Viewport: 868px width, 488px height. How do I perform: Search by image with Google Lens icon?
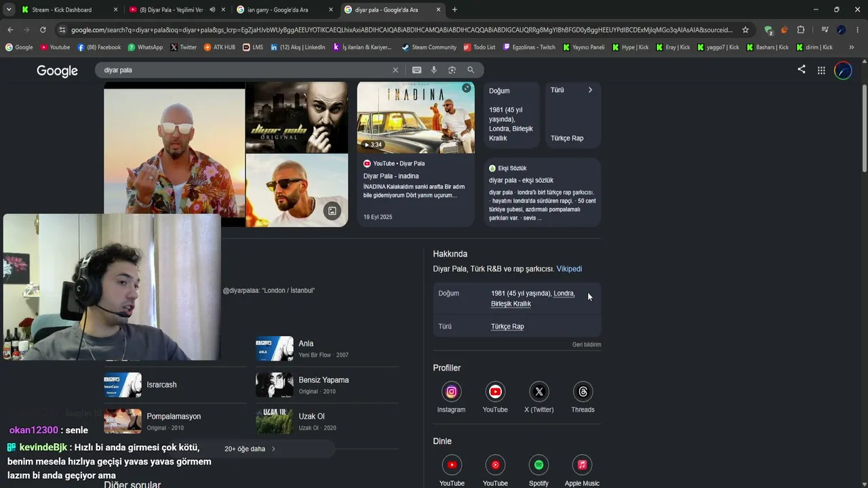tap(452, 70)
